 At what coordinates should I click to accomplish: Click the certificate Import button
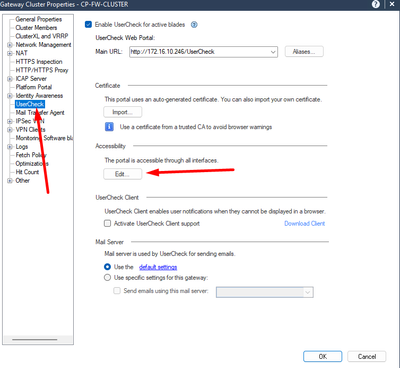(123, 112)
